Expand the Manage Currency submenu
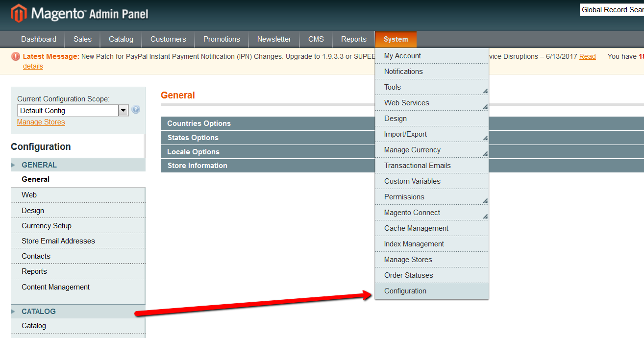644x338 pixels. (x=485, y=154)
